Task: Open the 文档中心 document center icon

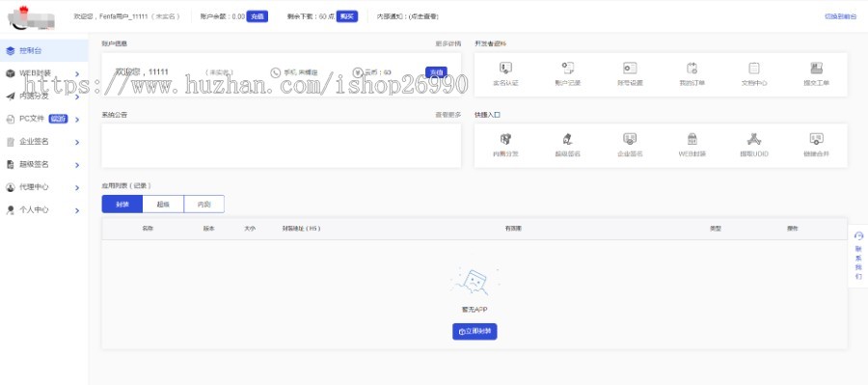Action: pyautogui.click(x=754, y=69)
